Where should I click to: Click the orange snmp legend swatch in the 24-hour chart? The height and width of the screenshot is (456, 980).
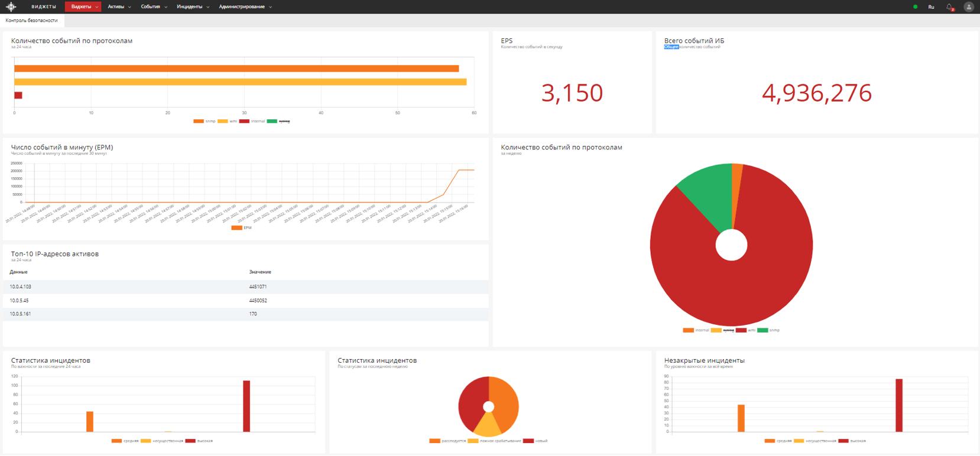[x=199, y=121]
